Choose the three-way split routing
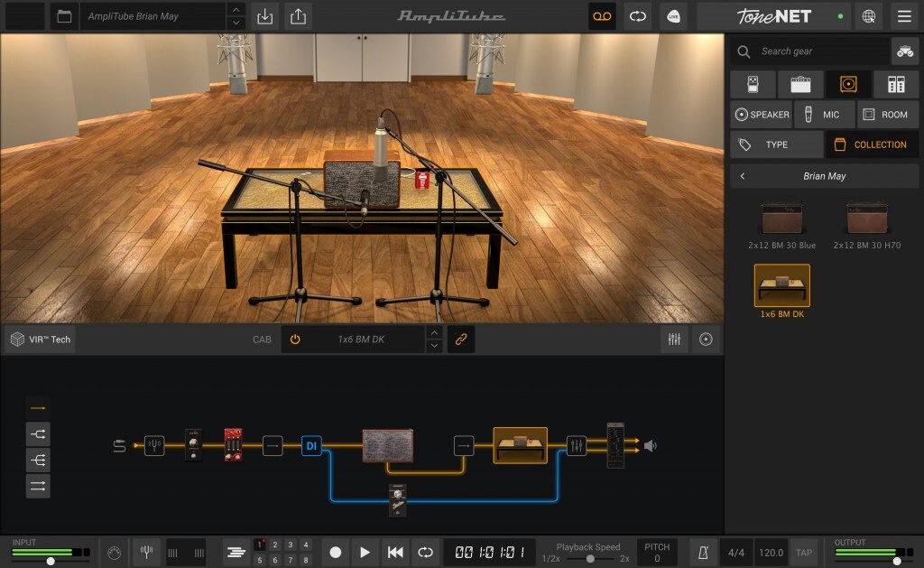 click(38, 460)
